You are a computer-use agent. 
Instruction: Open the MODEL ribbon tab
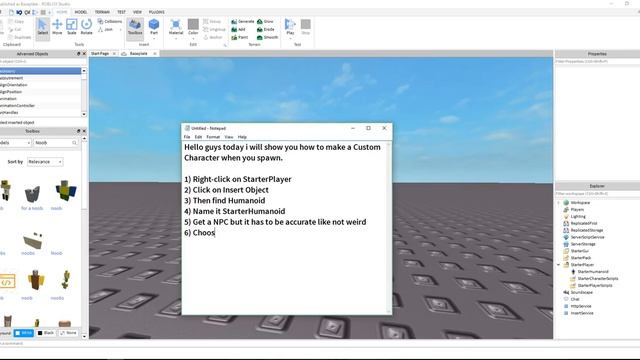coord(81,12)
